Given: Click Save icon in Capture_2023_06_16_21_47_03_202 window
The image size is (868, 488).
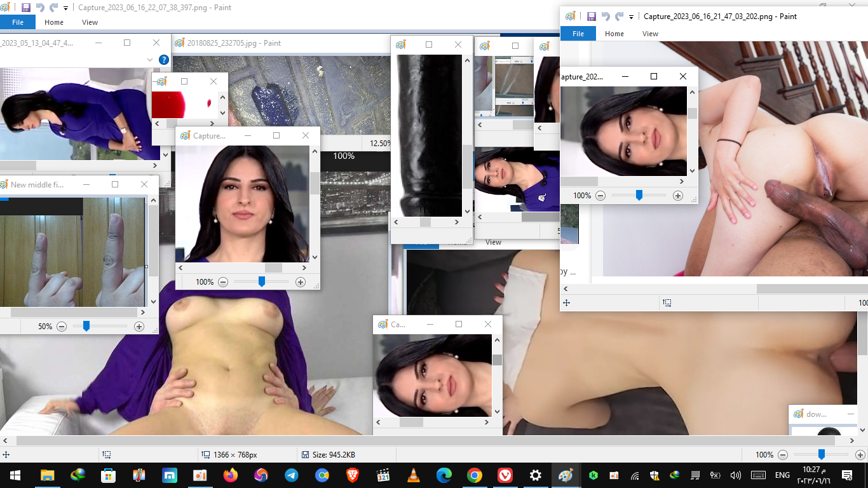Looking at the screenshot, I should 591,17.
